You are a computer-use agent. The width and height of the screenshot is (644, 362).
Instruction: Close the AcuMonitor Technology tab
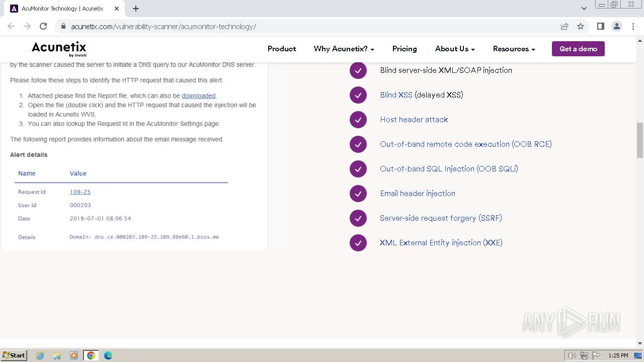tap(116, 9)
